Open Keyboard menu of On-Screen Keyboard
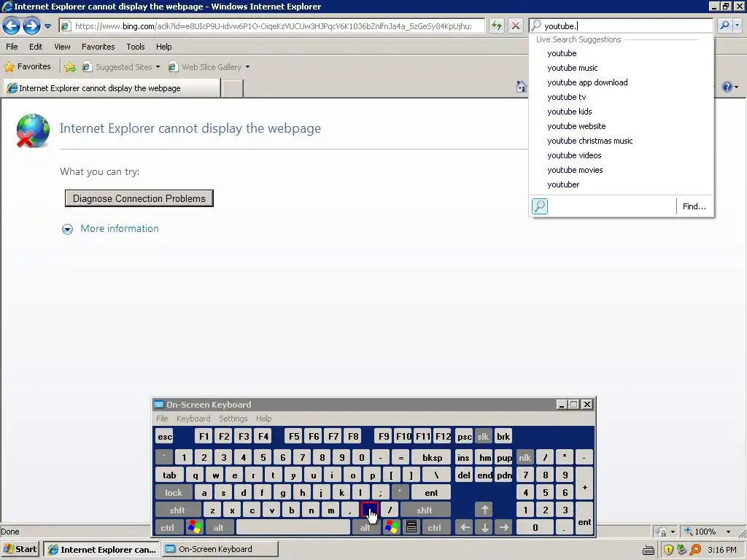This screenshot has width=747, height=560. tap(193, 419)
